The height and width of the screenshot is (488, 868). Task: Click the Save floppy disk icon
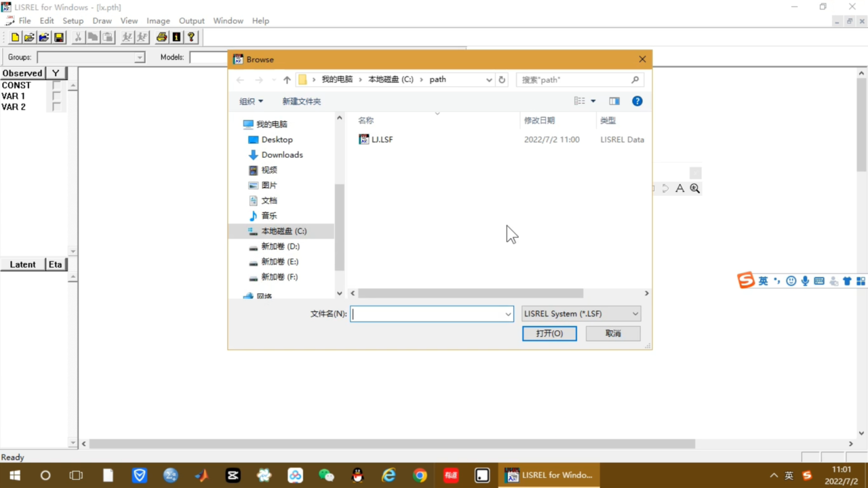[59, 37]
